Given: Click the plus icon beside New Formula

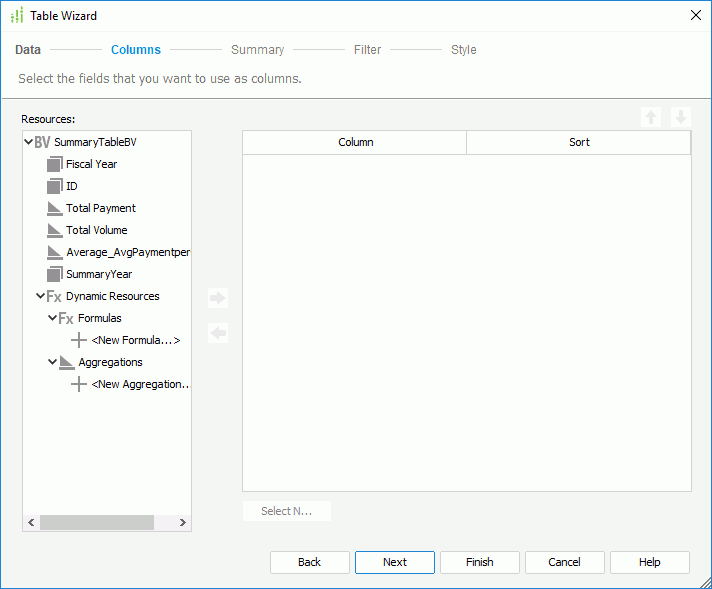Looking at the screenshot, I should [79, 340].
